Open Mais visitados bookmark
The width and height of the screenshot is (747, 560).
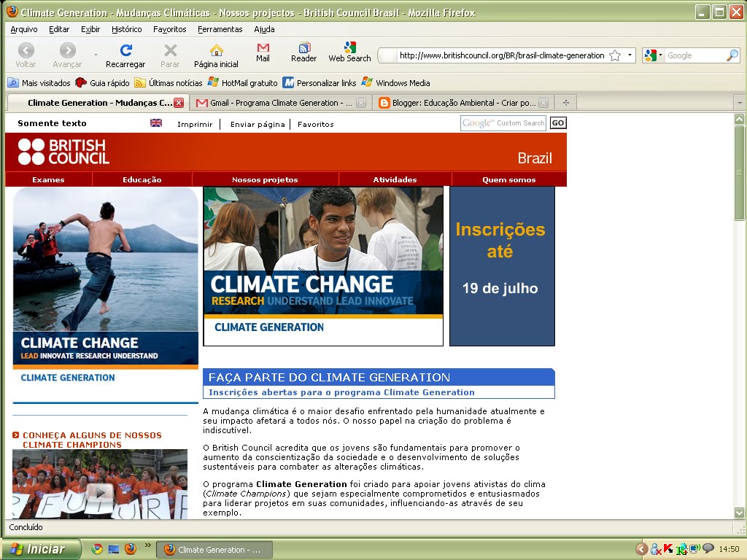tap(39, 83)
